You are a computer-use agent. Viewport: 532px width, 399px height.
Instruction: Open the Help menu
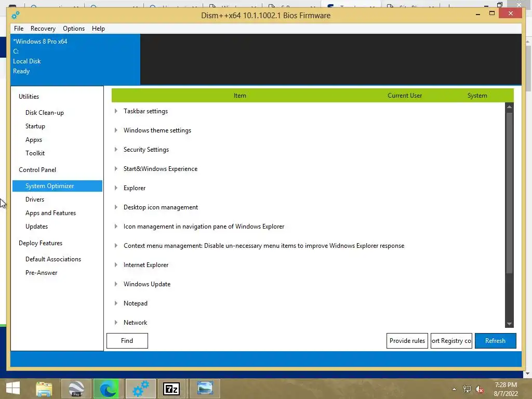tap(98, 29)
